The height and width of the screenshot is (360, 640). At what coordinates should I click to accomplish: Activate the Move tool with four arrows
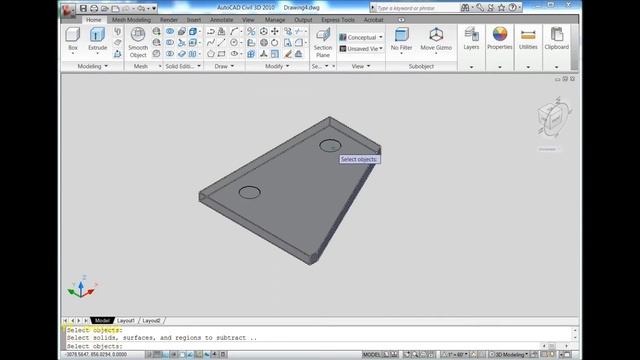[x=275, y=31]
